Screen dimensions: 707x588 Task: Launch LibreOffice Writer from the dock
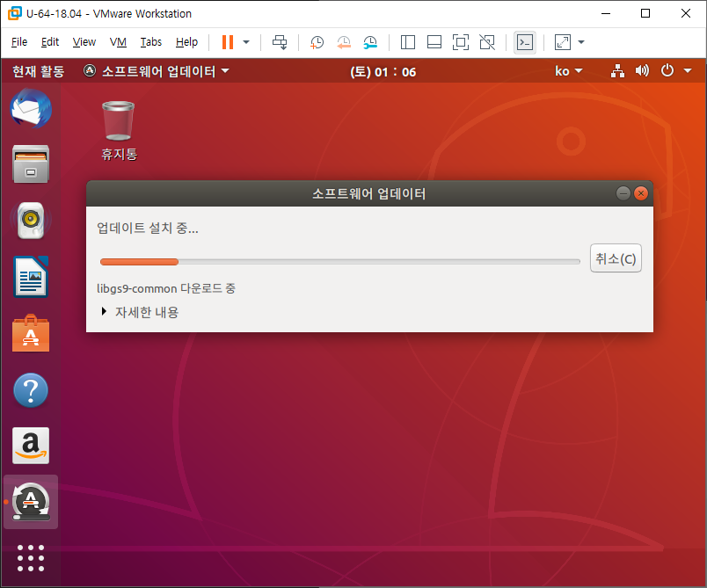point(31,277)
